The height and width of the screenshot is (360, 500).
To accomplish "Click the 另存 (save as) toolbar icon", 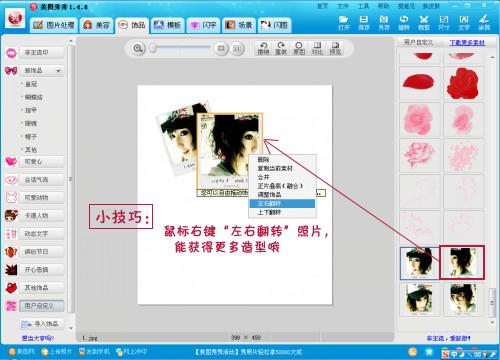I will point(384,22).
